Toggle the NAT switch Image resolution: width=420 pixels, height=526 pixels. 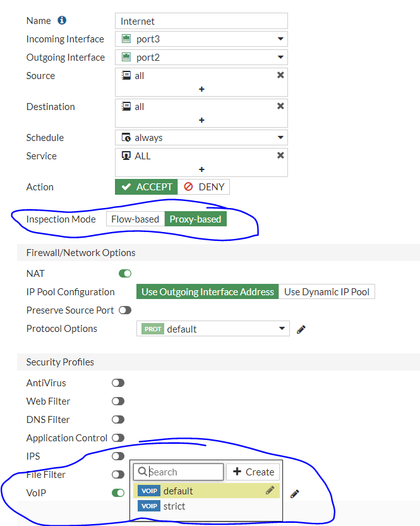(125, 274)
